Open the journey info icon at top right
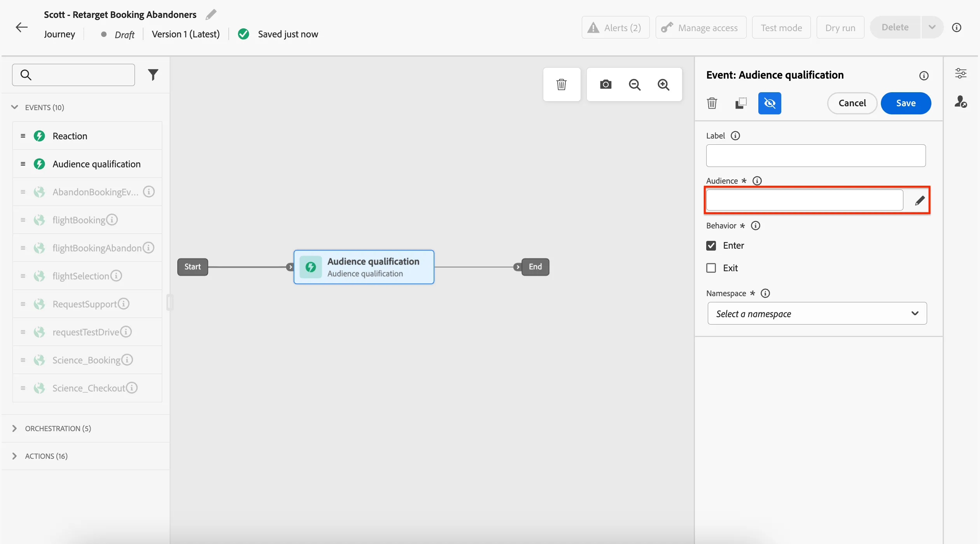The width and height of the screenshot is (980, 544). coord(957,27)
